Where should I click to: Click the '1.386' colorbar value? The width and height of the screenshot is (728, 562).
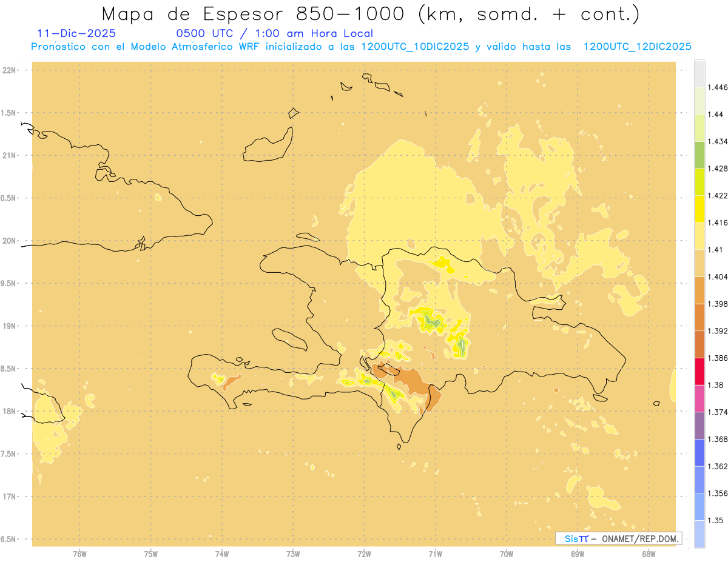point(718,358)
